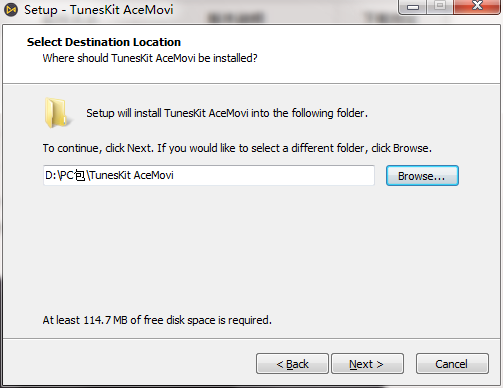503x388 pixels.
Task: Close the setup wizard with the X
Action: pos(477,6)
